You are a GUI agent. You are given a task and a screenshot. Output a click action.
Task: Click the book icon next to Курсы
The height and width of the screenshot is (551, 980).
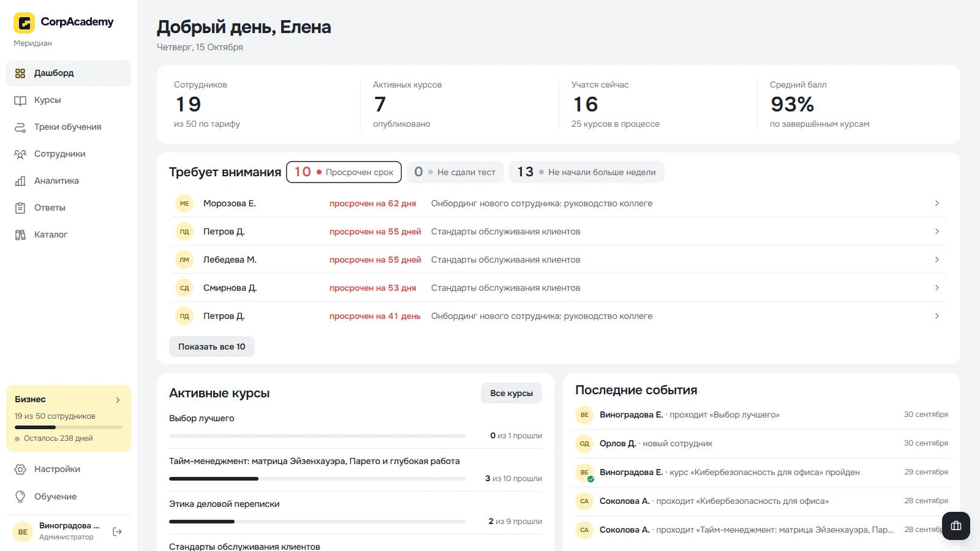[20, 100]
